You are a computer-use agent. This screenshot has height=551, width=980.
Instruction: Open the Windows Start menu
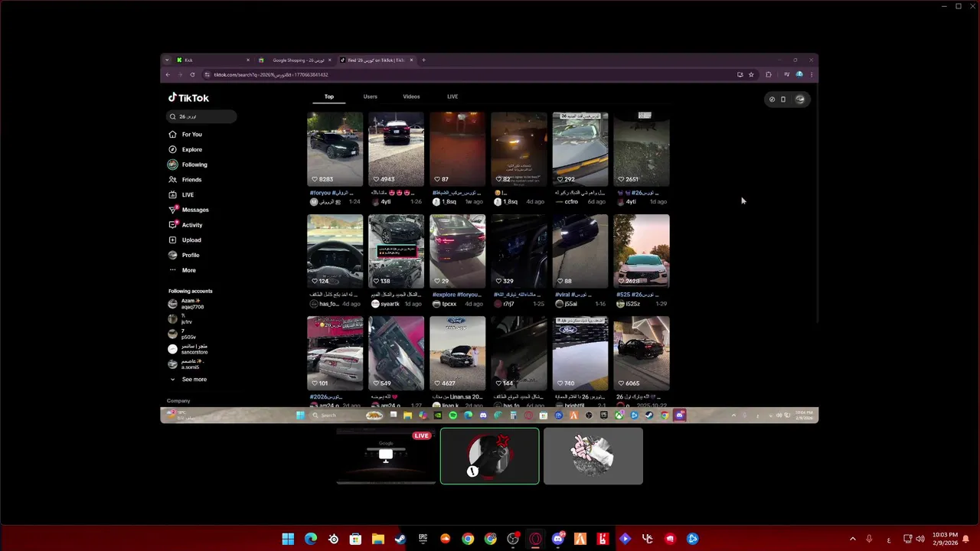coord(288,539)
